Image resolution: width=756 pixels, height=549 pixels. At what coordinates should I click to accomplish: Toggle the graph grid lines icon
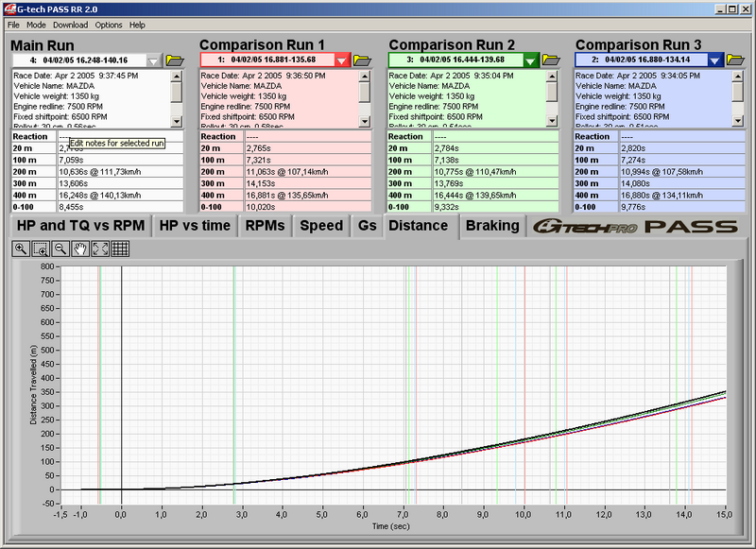tap(120, 249)
